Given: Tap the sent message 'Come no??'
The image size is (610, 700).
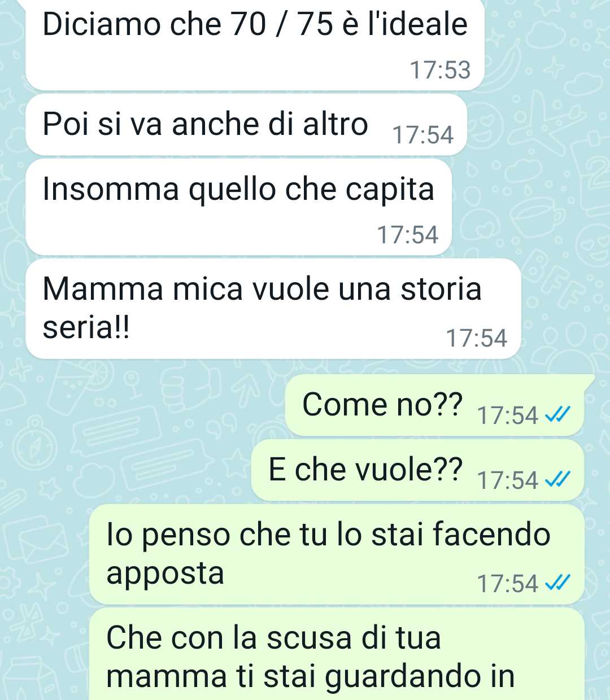Looking at the screenshot, I should pyautogui.click(x=434, y=405).
